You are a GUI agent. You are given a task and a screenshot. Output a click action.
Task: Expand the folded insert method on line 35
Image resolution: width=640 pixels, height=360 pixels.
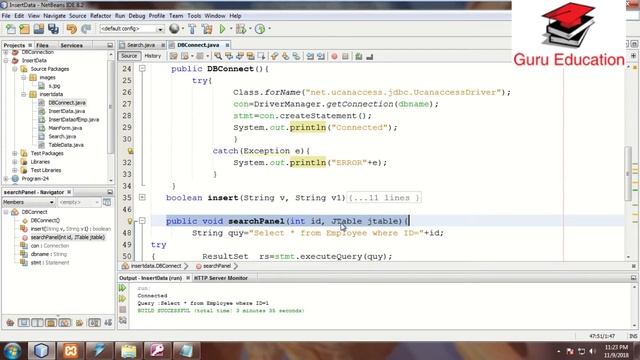pos(142,198)
